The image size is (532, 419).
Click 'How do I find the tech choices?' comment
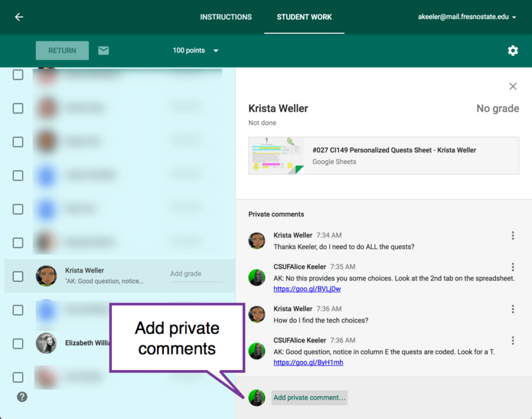tap(320, 320)
